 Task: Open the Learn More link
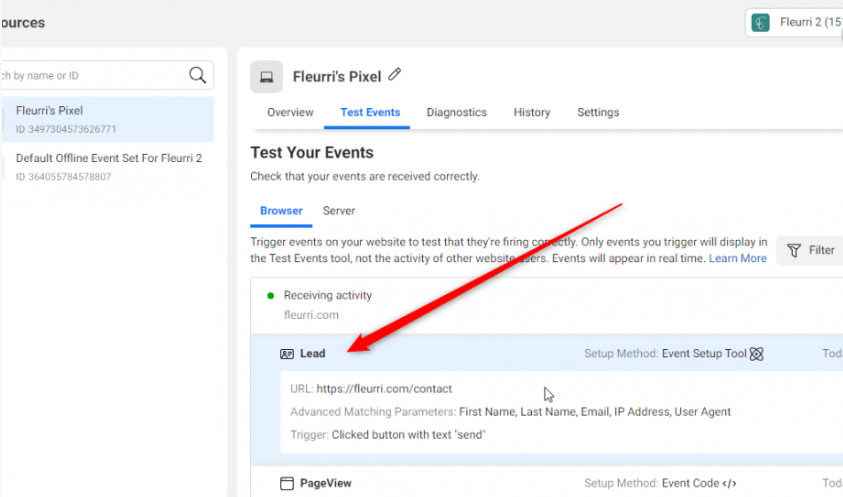pos(737,258)
